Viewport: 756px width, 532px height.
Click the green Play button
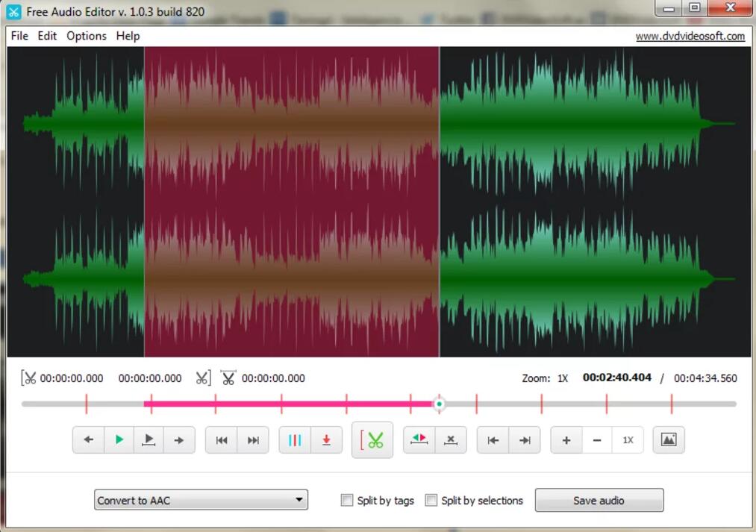coord(119,440)
